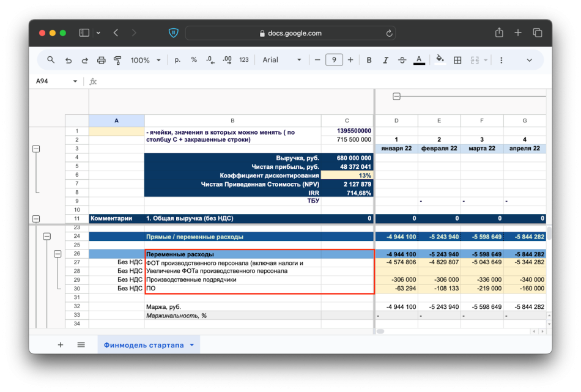
Task: Collapse the column group above column D
Action: click(x=396, y=96)
